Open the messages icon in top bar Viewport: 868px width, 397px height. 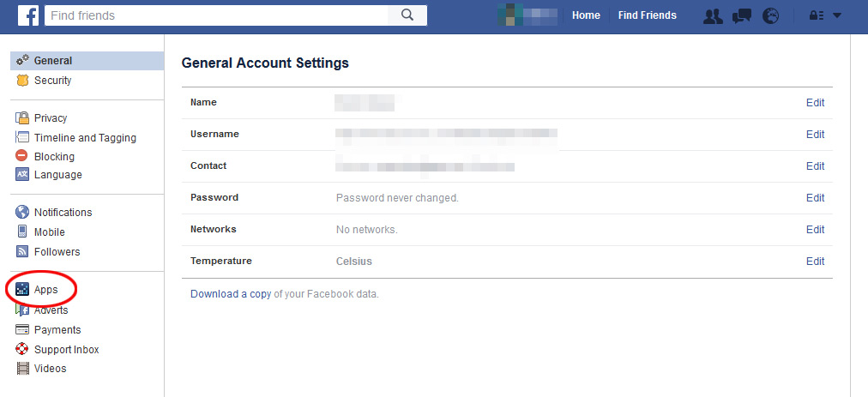coord(742,16)
